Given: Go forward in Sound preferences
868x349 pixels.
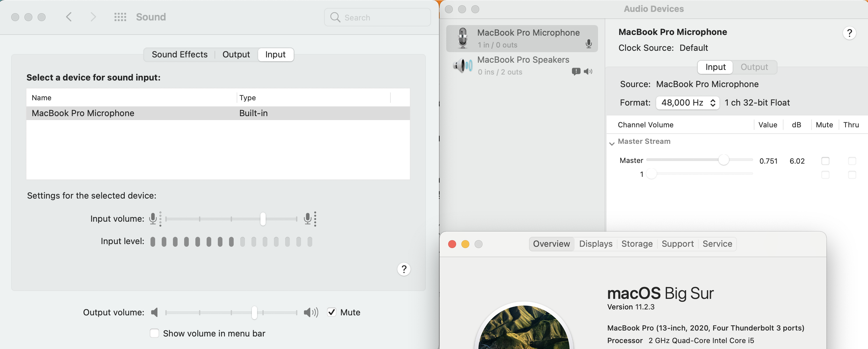Looking at the screenshot, I should pos(93,17).
